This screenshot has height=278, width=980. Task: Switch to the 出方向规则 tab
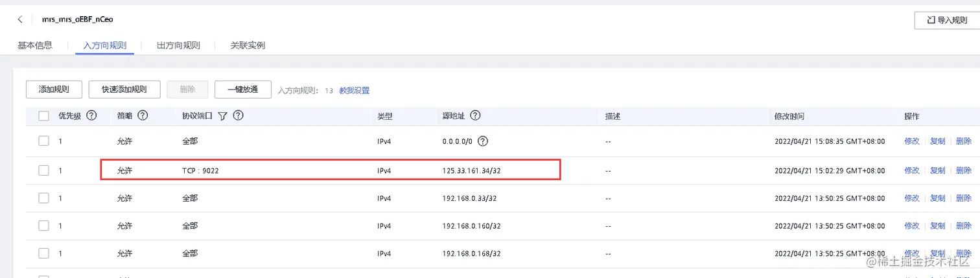[178, 45]
